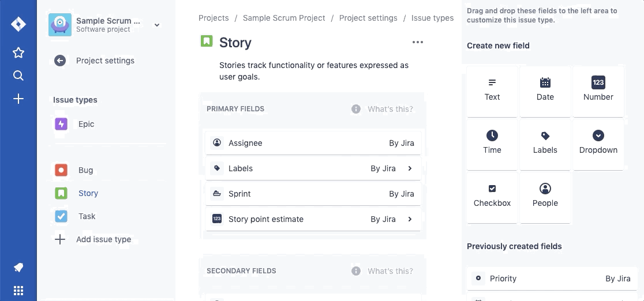The image size is (644, 301).
Task: Click the Labels tag icon in primary fields
Action: pos(217,168)
